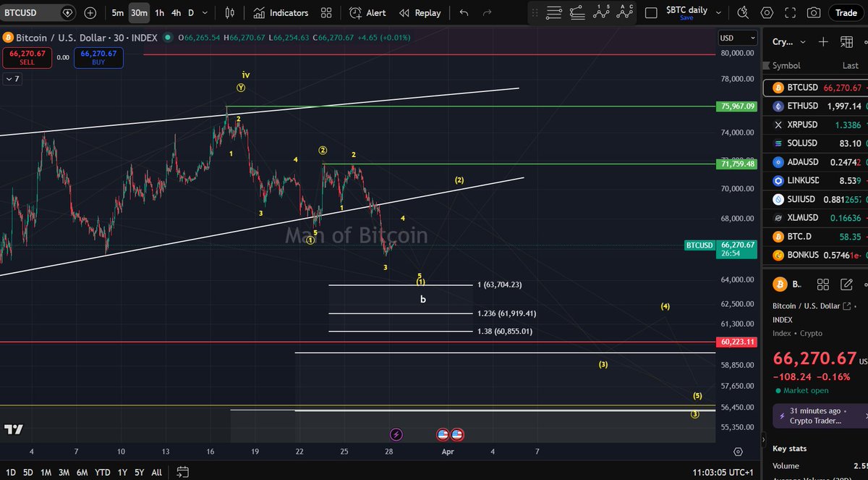Open indicator templates grid icon
Image resolution: width=868 pixels, height=480 pixels.
[325, 12]
